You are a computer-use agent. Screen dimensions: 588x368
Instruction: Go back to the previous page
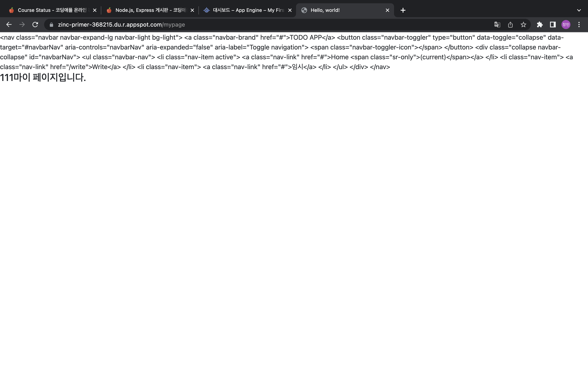9,25
